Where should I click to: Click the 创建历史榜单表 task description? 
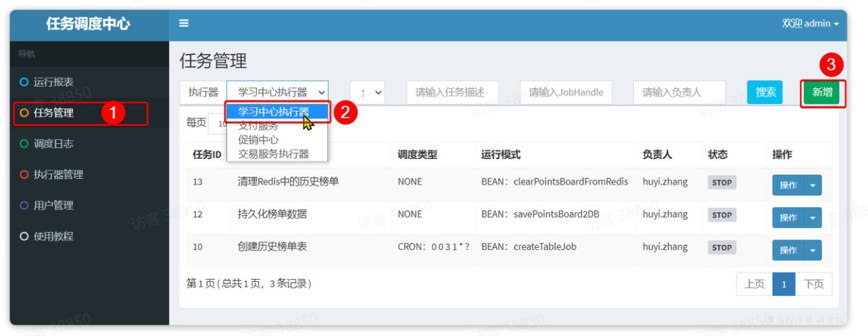click(x=272, y=246)
